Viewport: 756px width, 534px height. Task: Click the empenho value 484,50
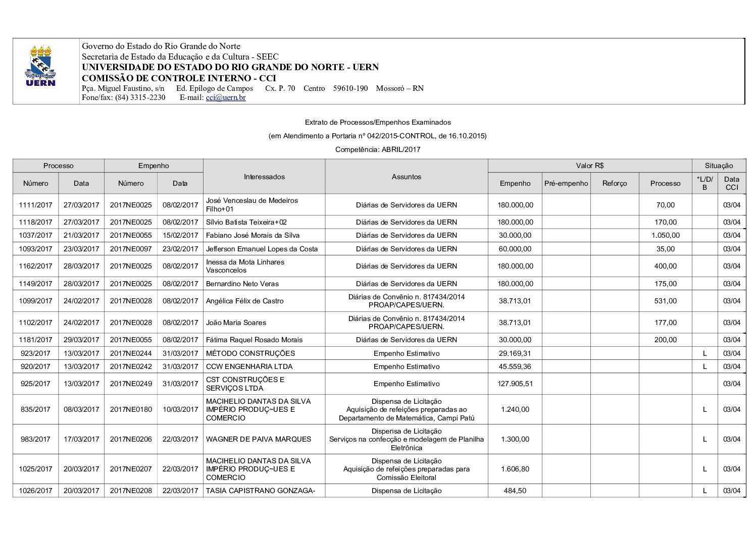pyautogui.click(x=515, y=491)
